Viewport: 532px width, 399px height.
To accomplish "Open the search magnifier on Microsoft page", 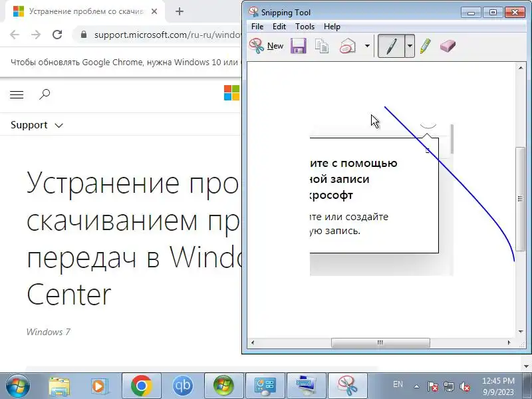I will point(45,94).
